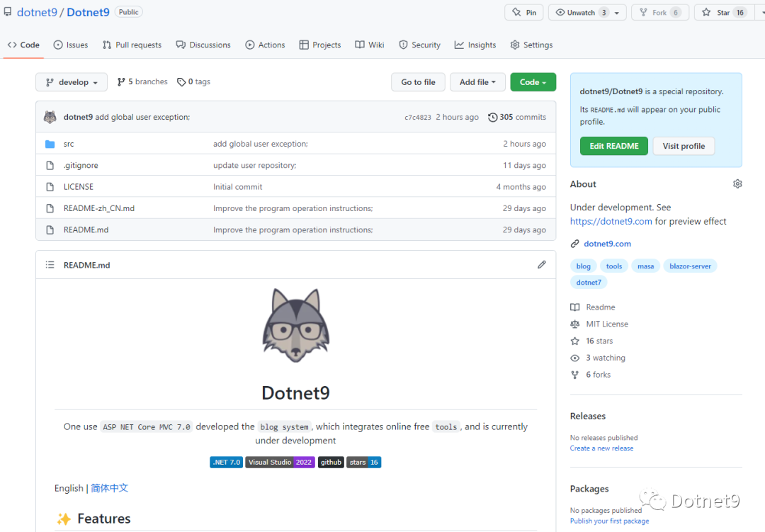Open the Discussions tab
The height and width of the screenshot is (532, 765).
pos(203,45)
